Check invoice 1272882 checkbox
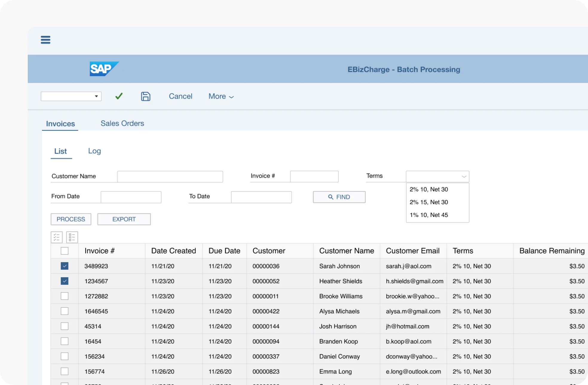588x385 pixels. [x=65, y=296]
